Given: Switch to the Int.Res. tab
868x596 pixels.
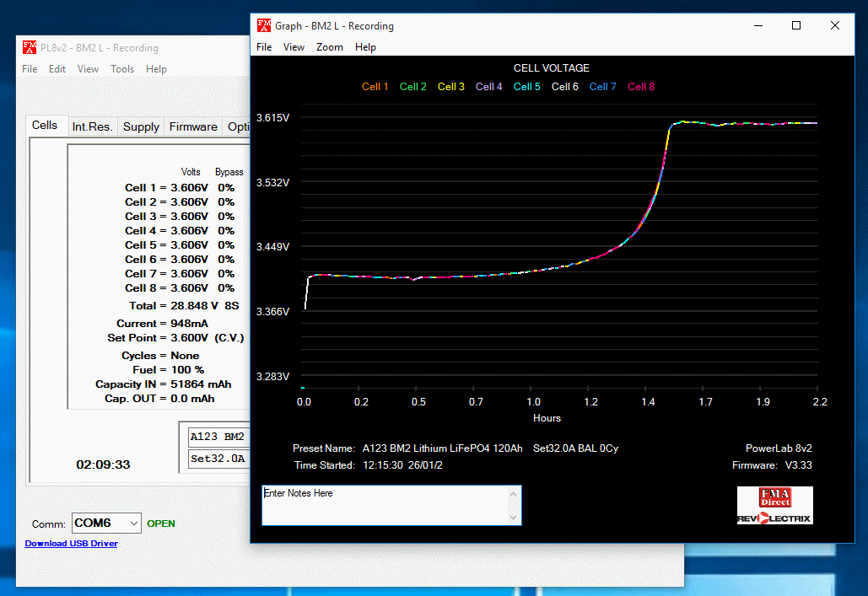Looking at the screenshot, I should click(x=92, y=126).
